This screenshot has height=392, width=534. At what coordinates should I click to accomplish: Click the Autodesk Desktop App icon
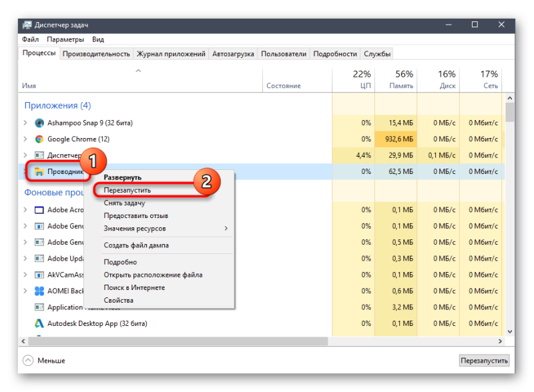39,323
